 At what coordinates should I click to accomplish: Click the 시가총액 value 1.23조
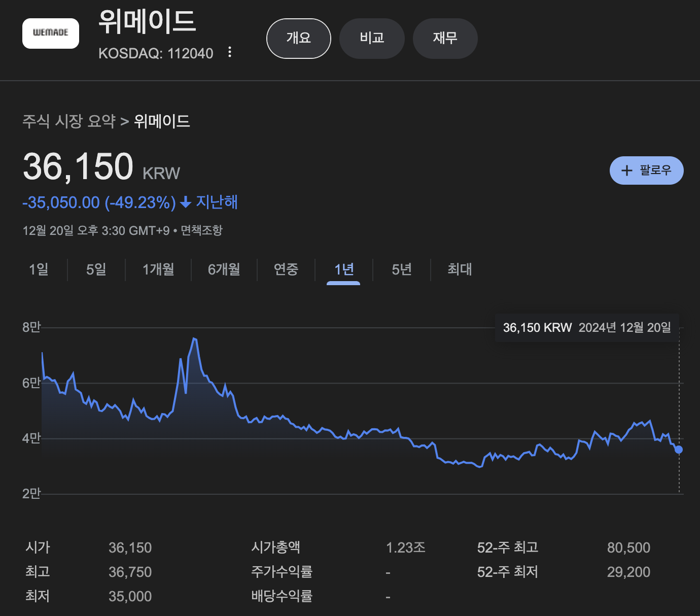pyautogui.click(x=406, y=548)
